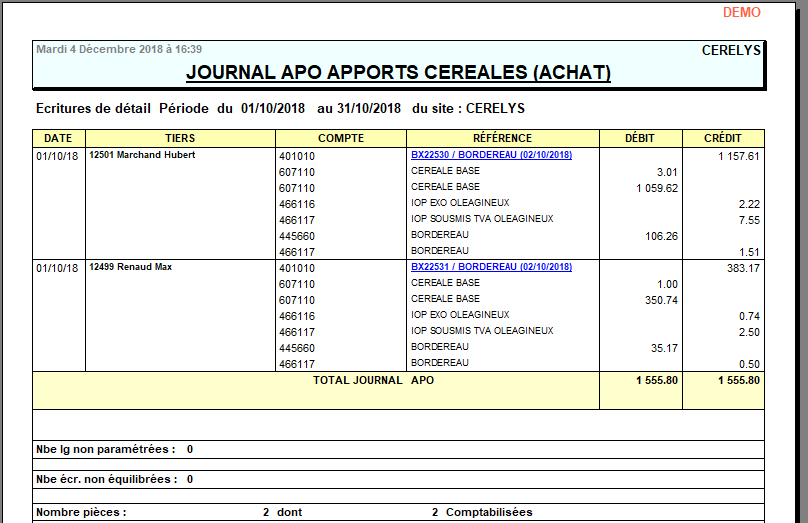Select the COMPTE column header

click(x=341, y=138)
